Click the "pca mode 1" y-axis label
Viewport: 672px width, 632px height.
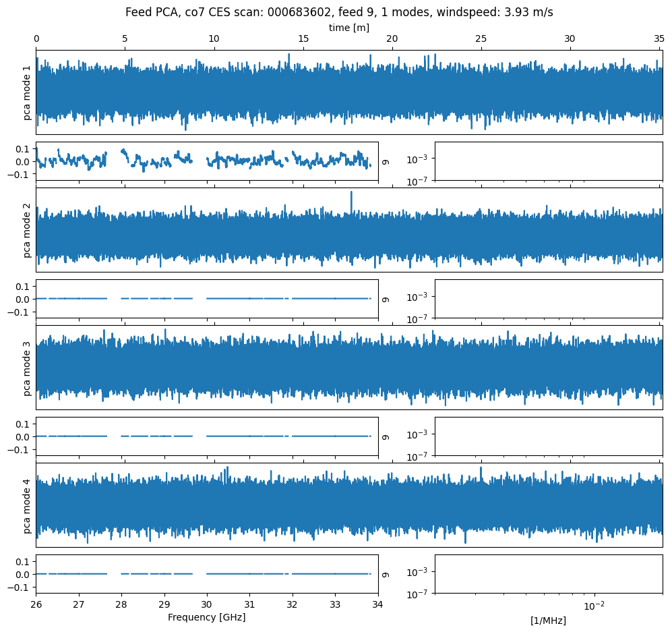click(x=27, y=92)
